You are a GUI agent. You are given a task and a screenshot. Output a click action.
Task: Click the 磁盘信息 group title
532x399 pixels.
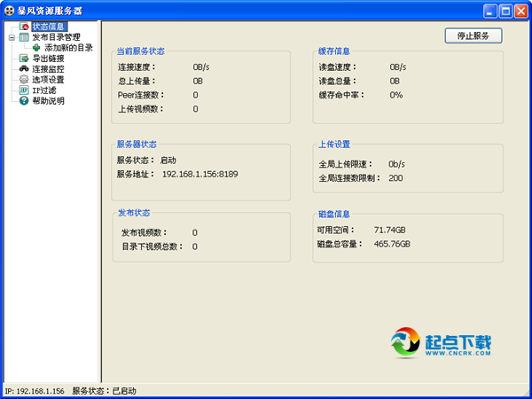pyautogui.click(x=334, y=214)
